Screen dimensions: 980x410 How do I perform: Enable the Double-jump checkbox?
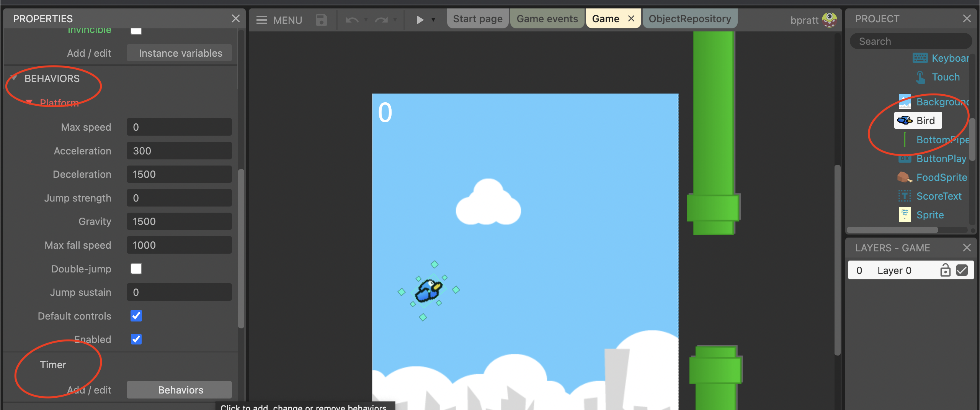click(x=136, y=269)
